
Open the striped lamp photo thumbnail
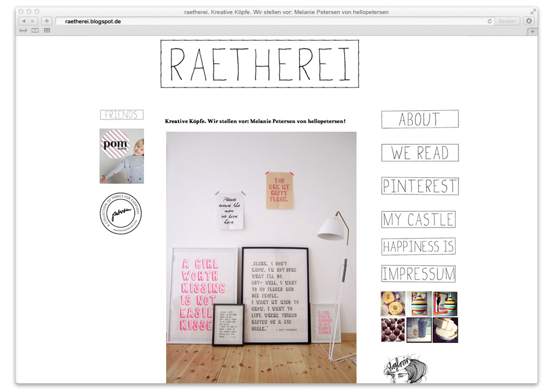419,304
